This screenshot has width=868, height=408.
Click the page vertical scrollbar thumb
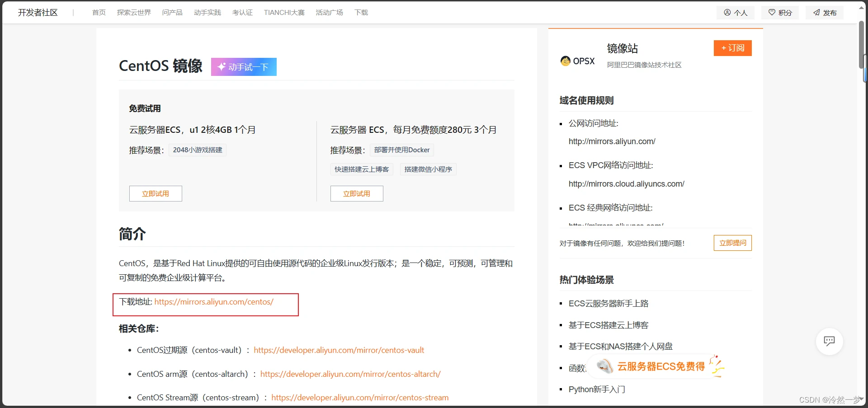coord(862,44)
